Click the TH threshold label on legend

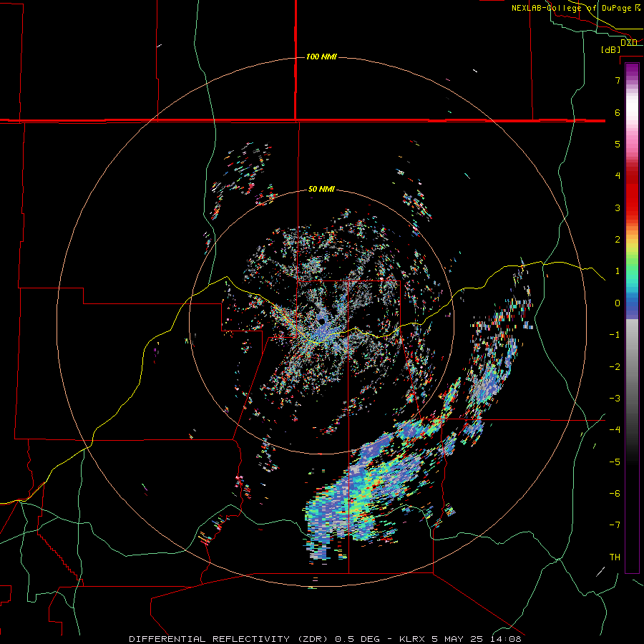615,557
